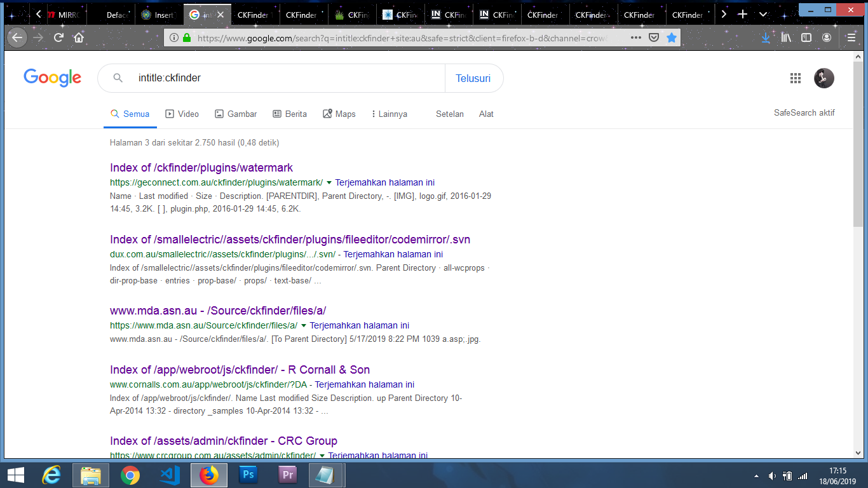Open the R Cornall & Son result
This screenshot has width=868, height=488.
(x=240, y=370)
